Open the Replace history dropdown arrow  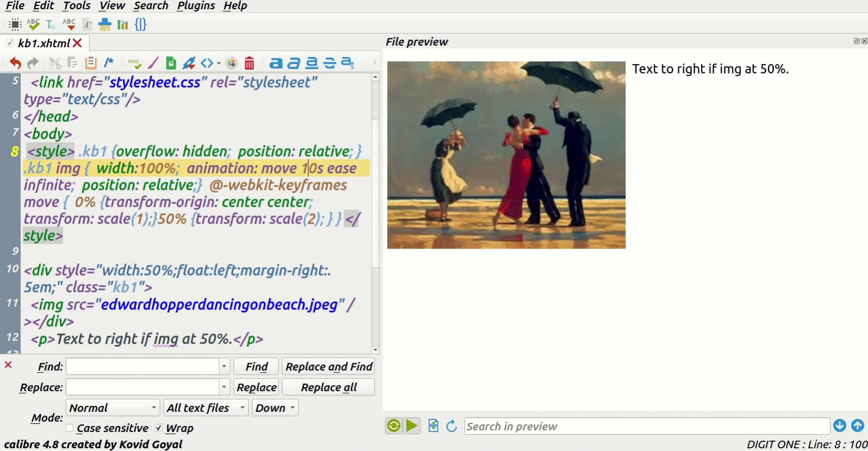tap(224, 387)
